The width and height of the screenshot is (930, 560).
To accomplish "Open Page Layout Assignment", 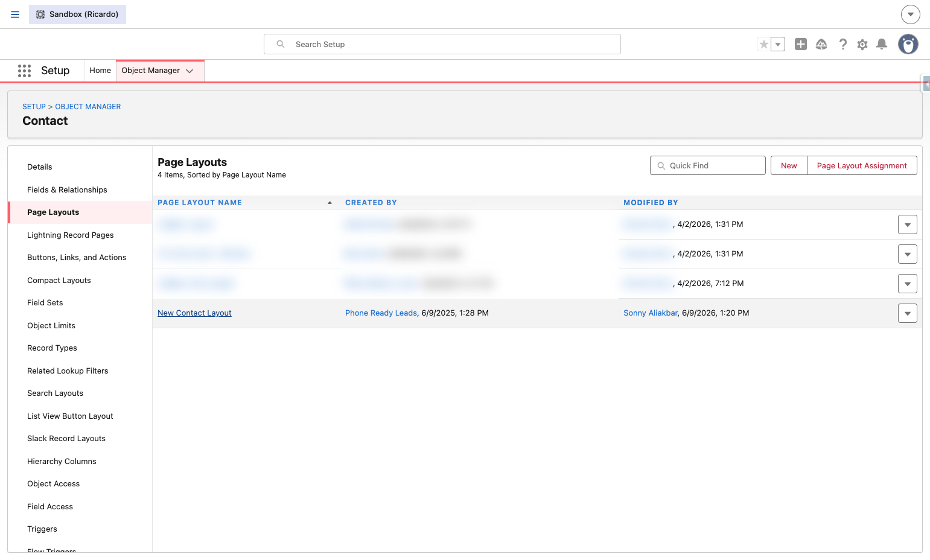I will [x=862, y=165].
